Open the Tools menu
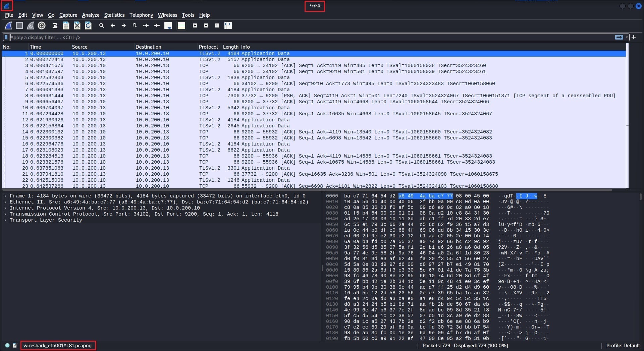Screen dimensions: 644x351 coord(188,15)
